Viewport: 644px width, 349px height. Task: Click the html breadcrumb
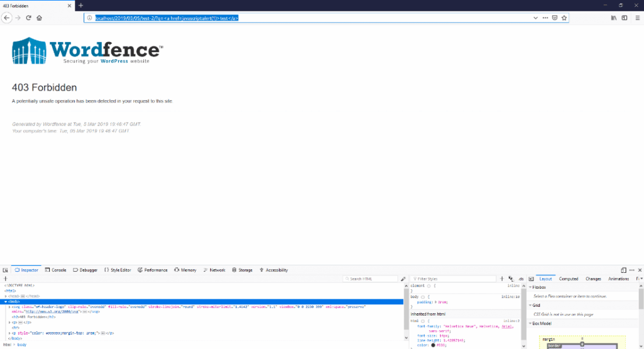point(7,345)
